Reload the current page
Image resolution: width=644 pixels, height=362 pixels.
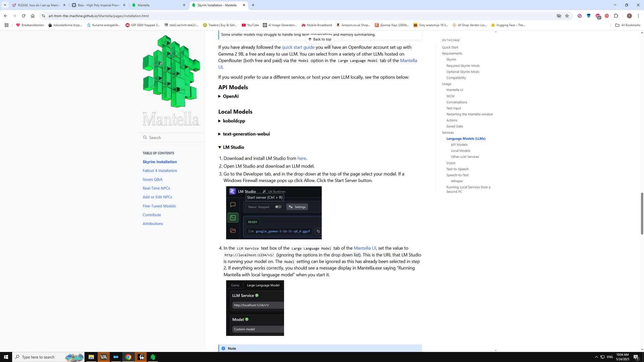(x=23, y=16)
